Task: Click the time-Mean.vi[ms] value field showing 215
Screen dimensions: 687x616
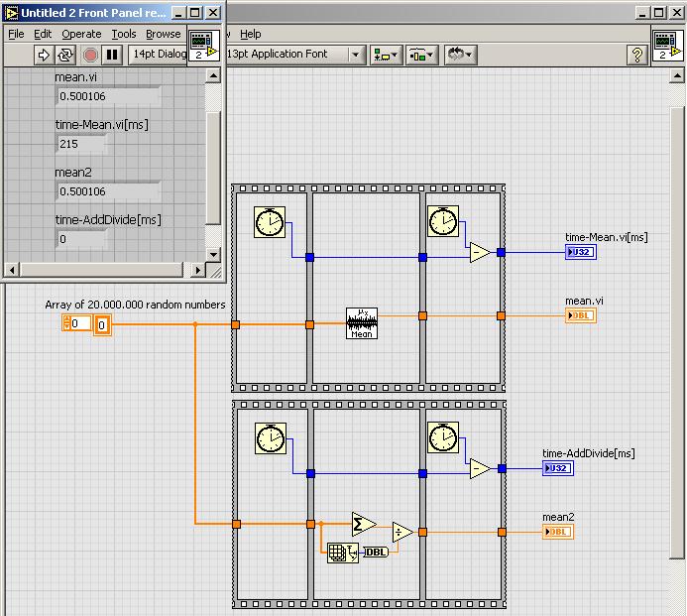Action: [x=81, y=144]
